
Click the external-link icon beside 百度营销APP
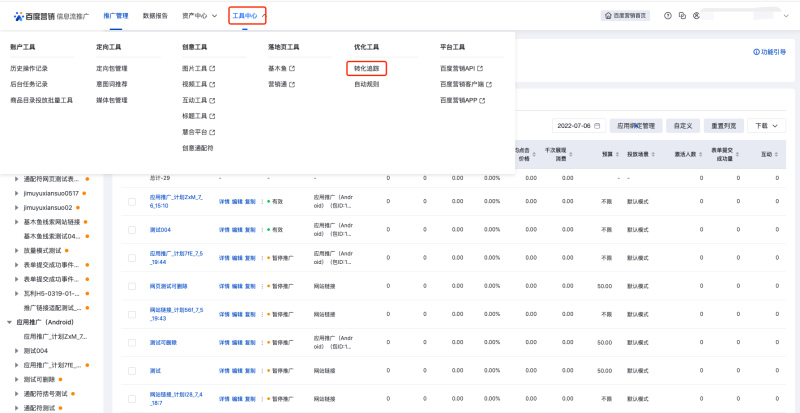[x=482, y=101]
